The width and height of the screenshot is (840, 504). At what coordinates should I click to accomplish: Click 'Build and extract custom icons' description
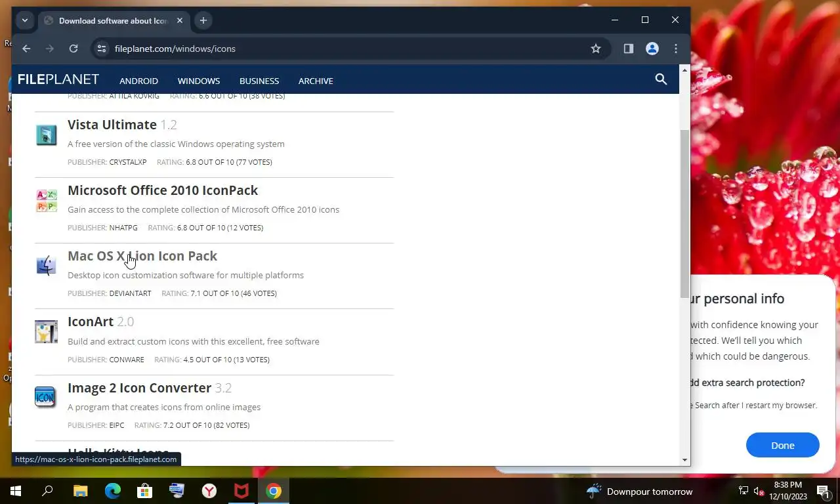[194, 341]
